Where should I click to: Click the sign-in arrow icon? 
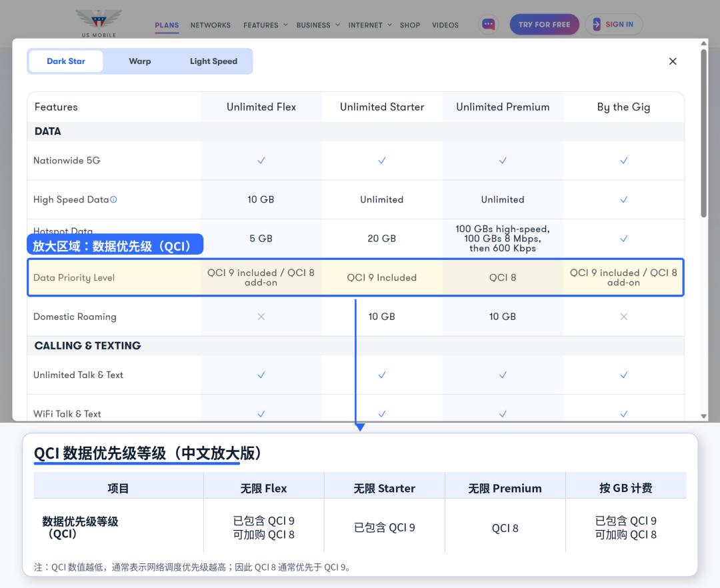pyautogui.click(x=597, y=24)
